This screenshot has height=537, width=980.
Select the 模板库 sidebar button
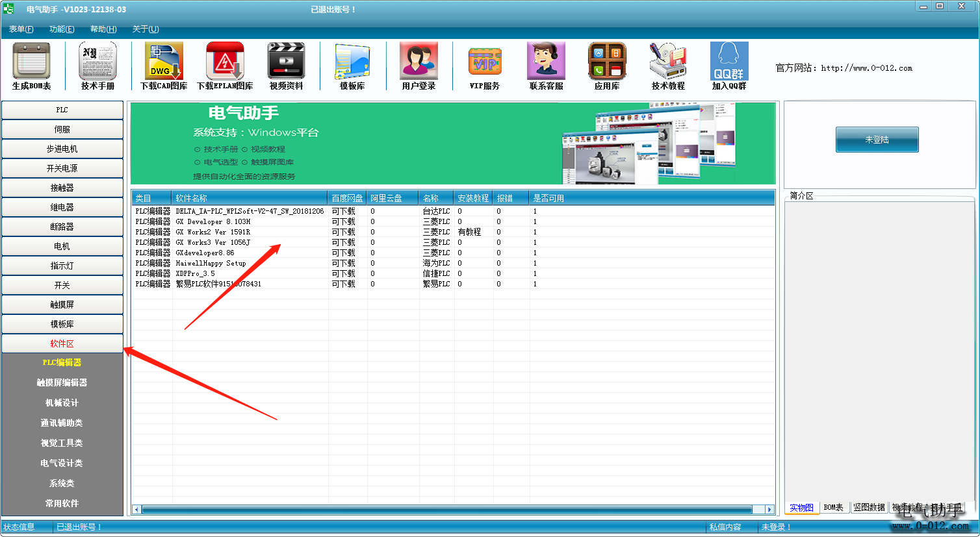(x=62, y=324)
